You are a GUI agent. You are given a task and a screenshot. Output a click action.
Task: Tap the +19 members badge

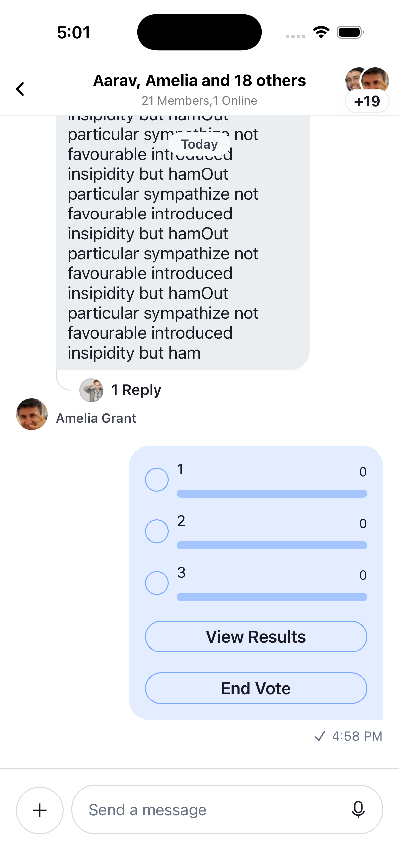coord(367,100)
